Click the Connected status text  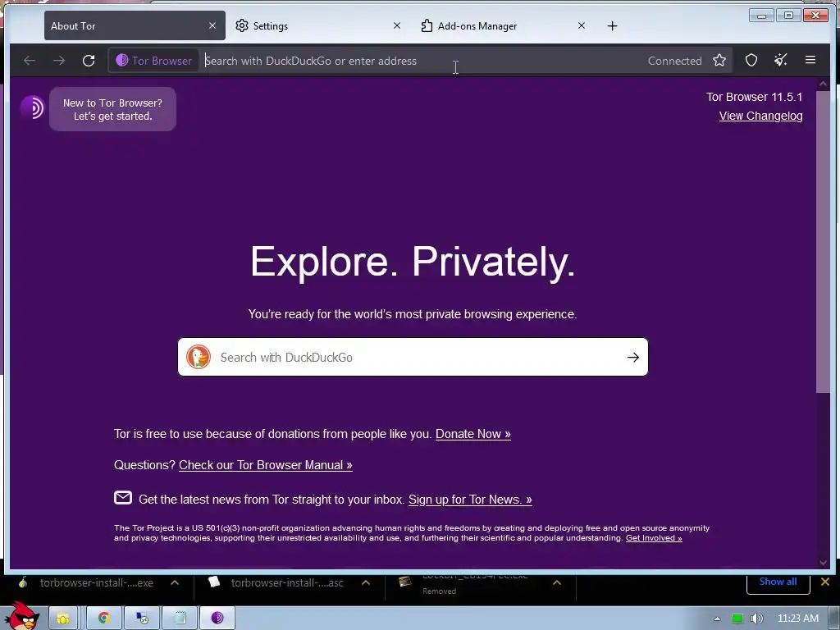coord(674,61)
